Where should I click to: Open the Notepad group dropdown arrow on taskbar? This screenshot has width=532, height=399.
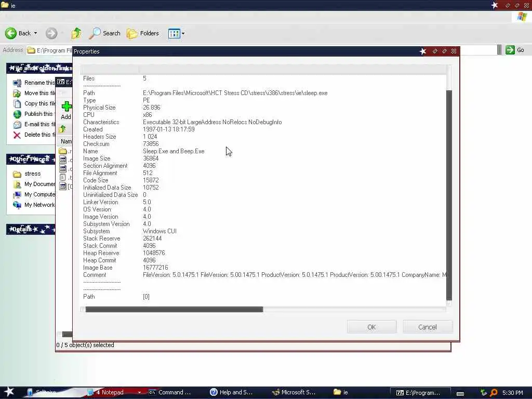coord(139,393)
